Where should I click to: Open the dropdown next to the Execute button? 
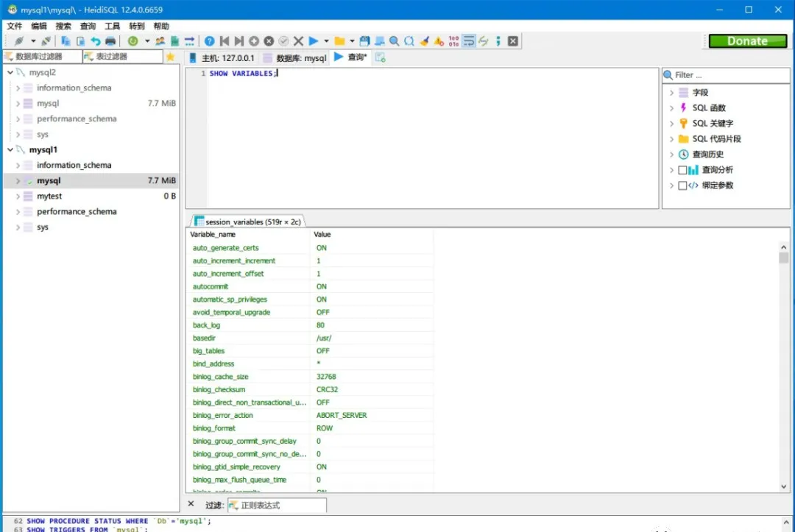326,41
